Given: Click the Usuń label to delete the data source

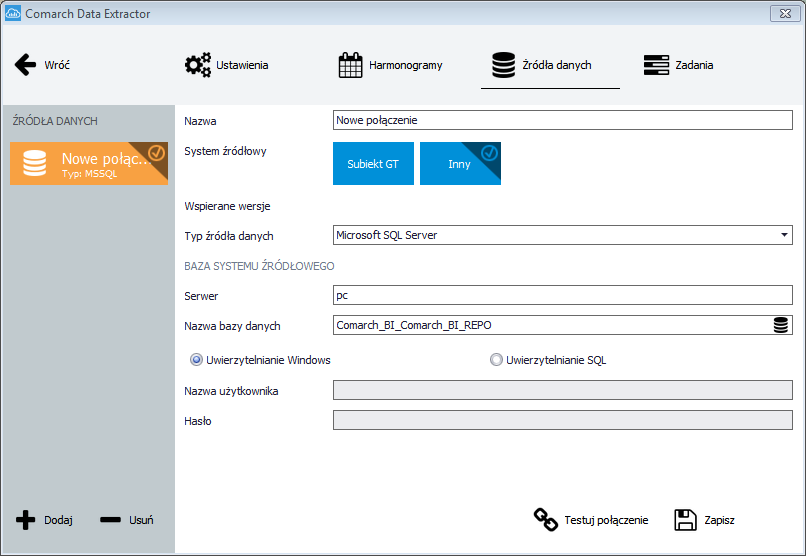Looking at the screenshot, I should tap(141, 520).
